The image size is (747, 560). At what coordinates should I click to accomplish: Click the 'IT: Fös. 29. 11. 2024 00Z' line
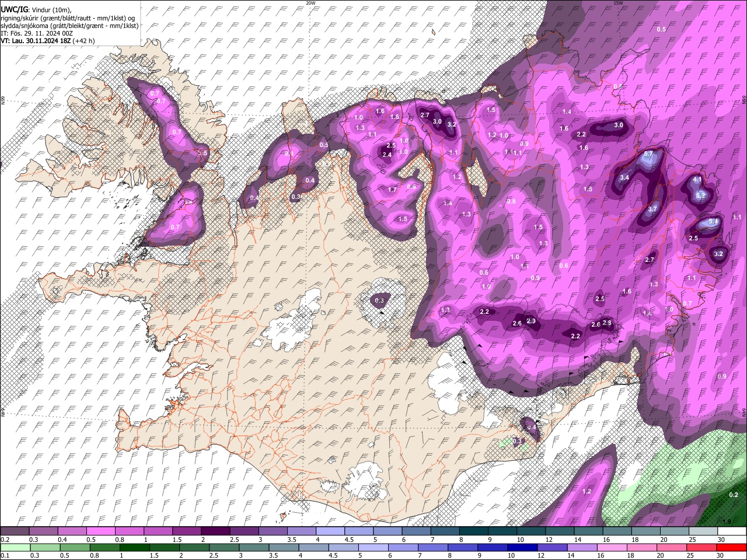37,33
